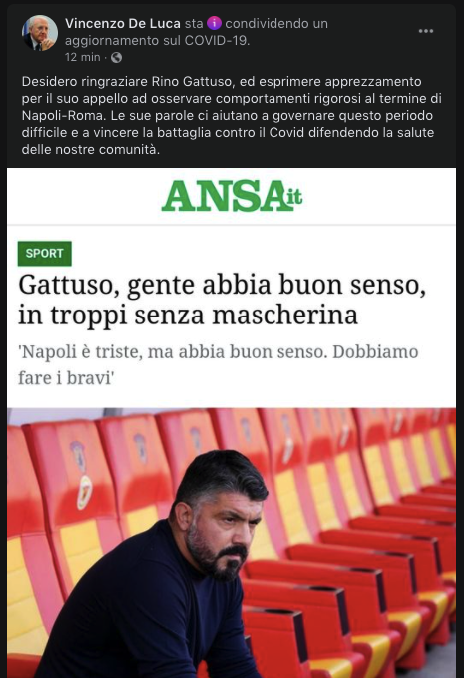Open the photo of Gattuso in the stands
Image resolution: width=464 pixels, height=678 pixels.
point(231,543)
